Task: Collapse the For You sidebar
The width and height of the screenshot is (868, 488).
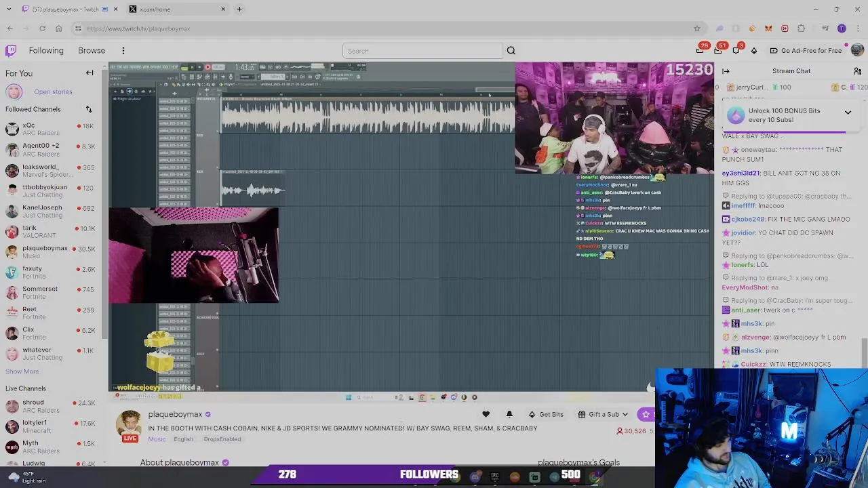Action: [90, 73]
